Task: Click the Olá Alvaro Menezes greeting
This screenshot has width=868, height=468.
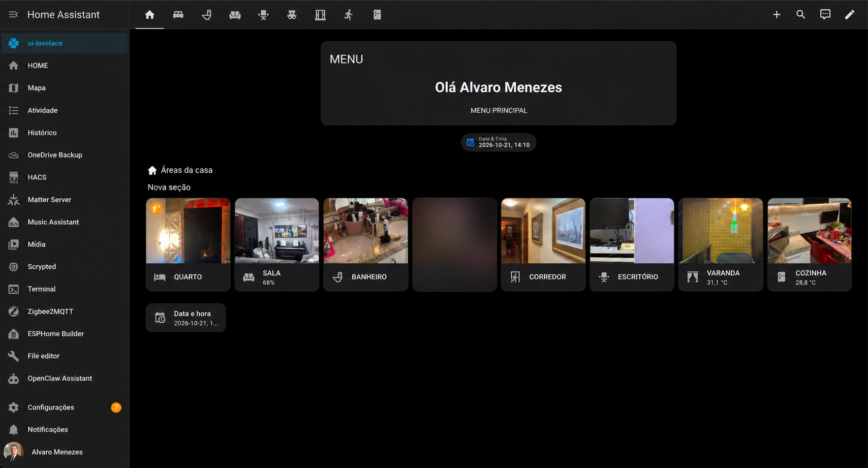Action: [x=499, y=87]
